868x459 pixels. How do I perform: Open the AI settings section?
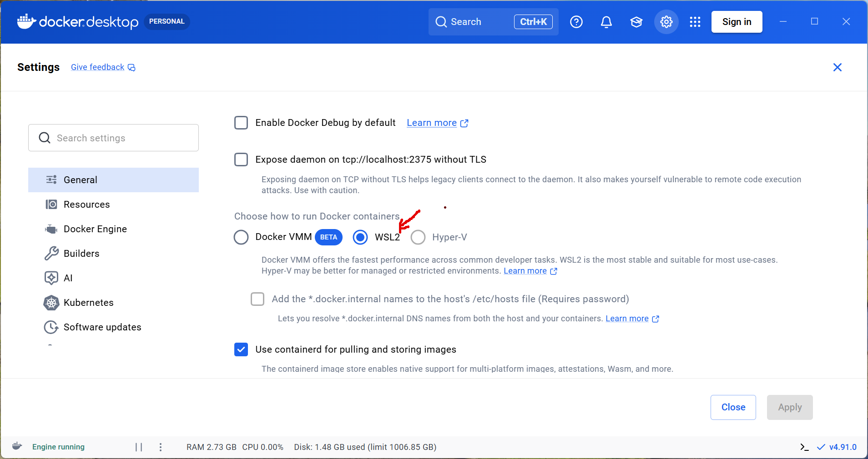113,278
